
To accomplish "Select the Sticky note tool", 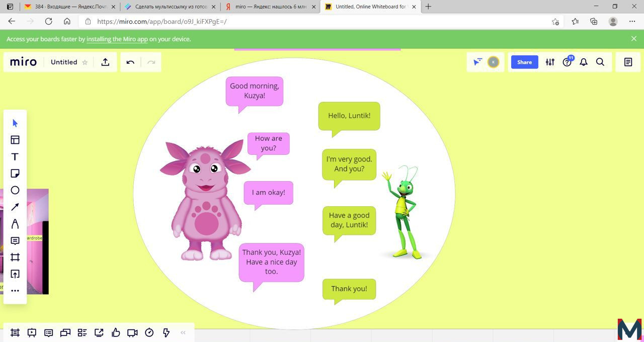I will (x=15, y=174).
